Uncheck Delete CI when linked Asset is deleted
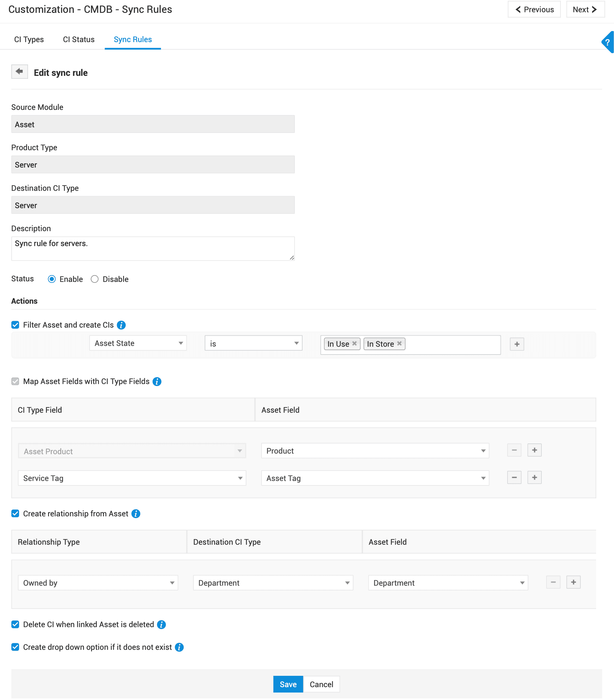Viewport: 614px width, 700px height. pos(16,624)
